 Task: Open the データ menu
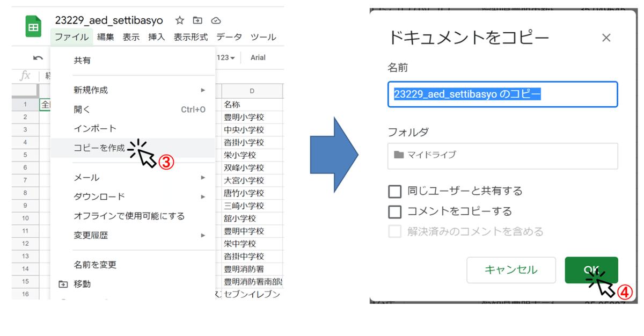click(229, 37)
